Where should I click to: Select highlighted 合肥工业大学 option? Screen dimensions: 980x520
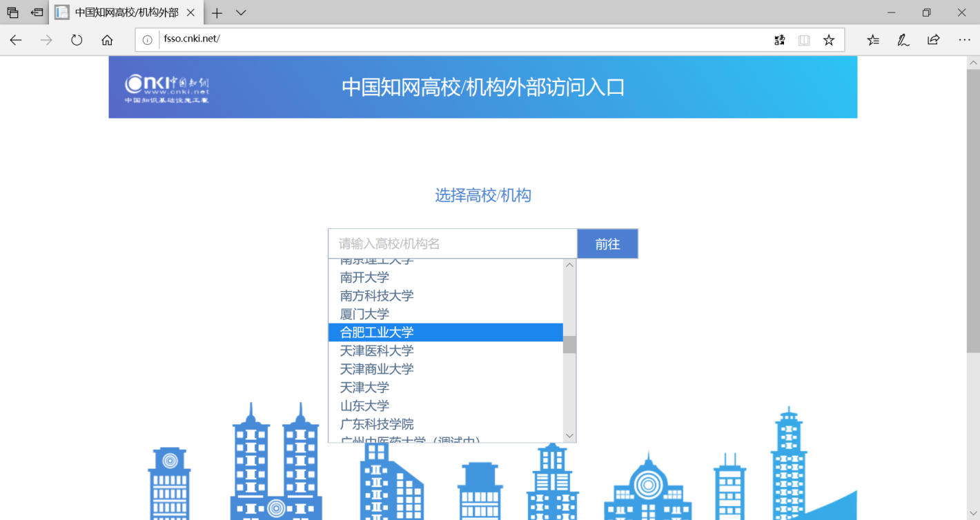click(446, 332)
